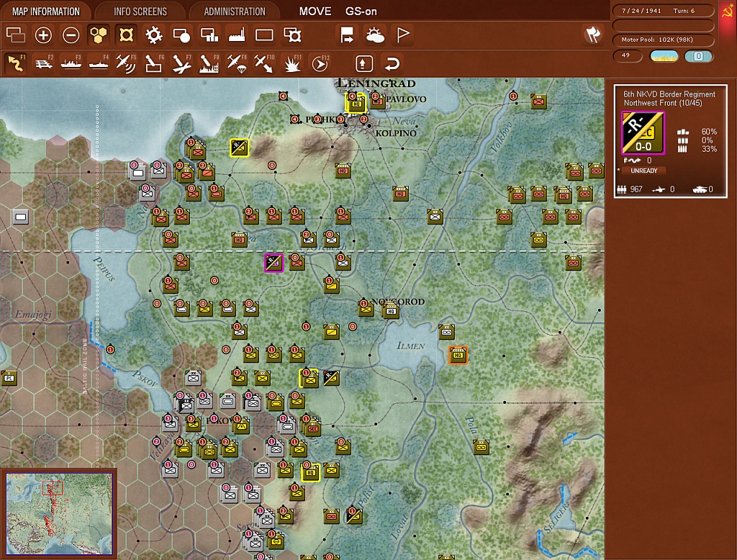Select Bomb Airfield mode (F7) icon
Image resolution: width=737 pixels, height=560 pixels.
(x=181, y=63)
